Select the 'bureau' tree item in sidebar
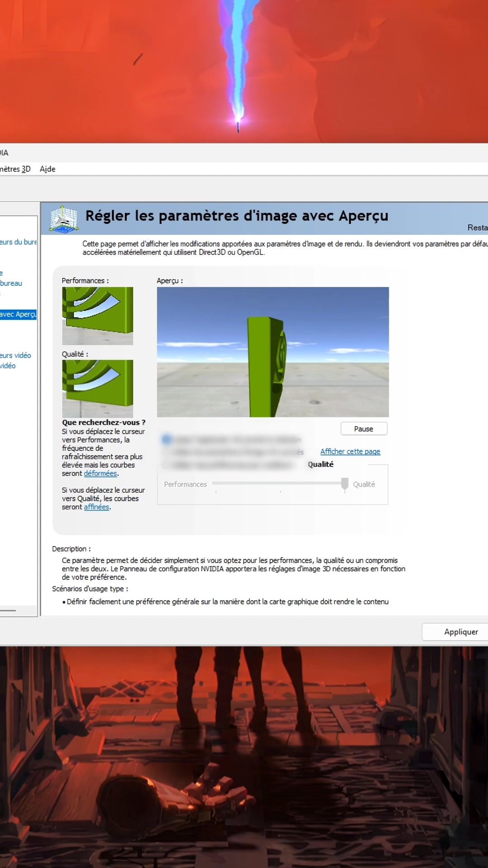 pos(11,283)
